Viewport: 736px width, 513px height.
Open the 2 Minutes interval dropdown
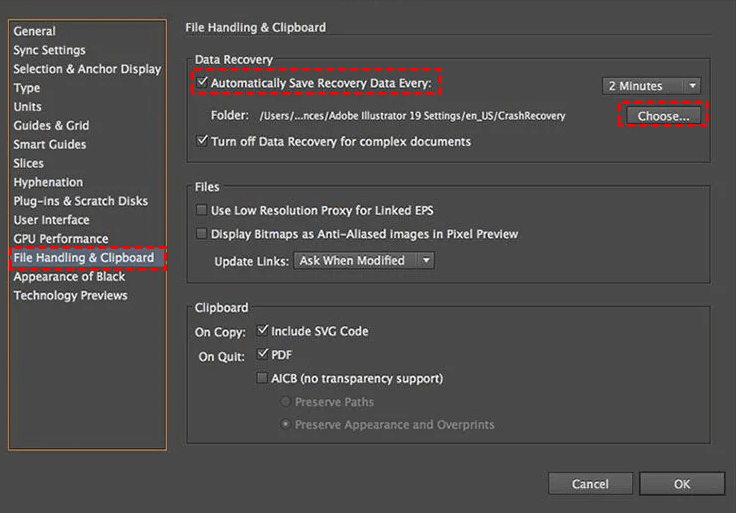(652, 86)
